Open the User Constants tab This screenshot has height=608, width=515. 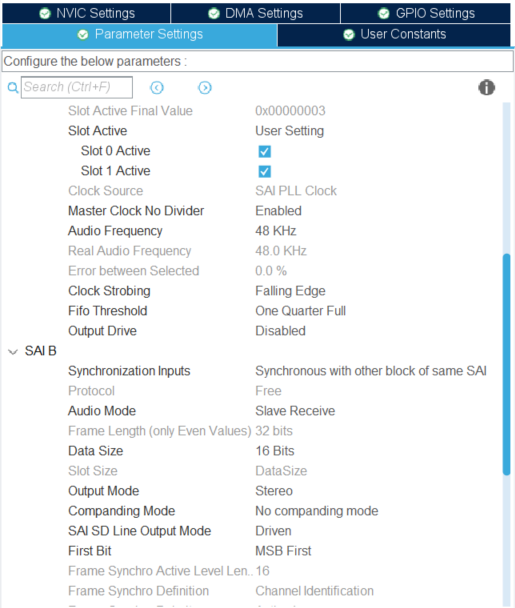394,35
